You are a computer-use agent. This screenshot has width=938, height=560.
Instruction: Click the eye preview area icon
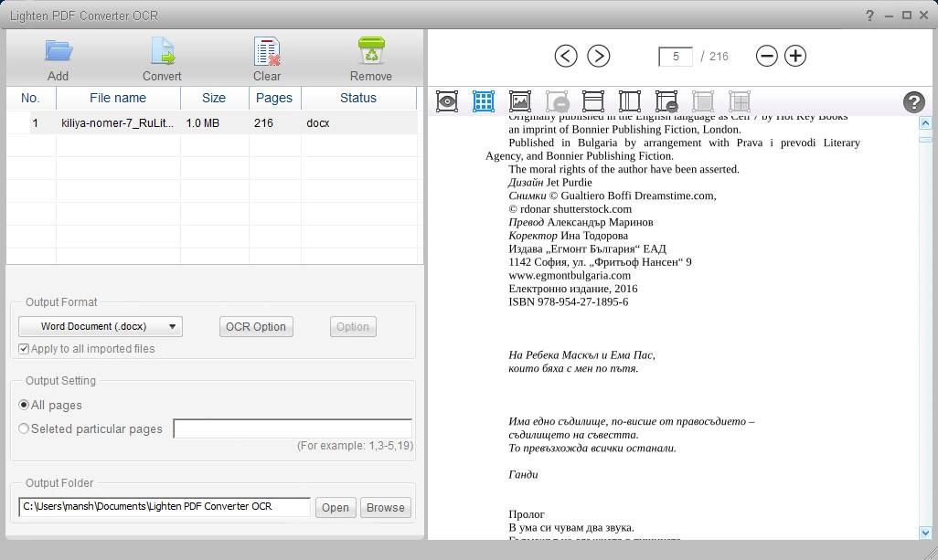point(447,101)
